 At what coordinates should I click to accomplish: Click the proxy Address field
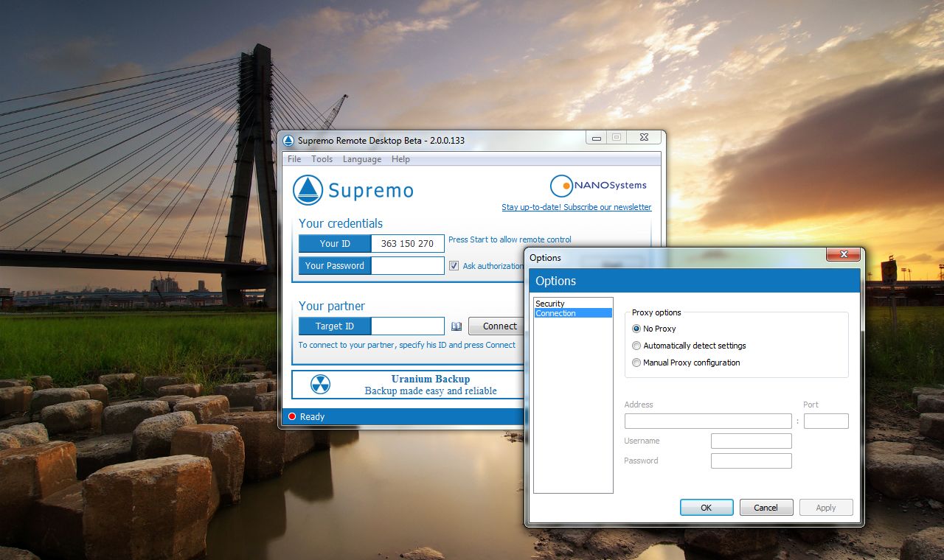[708, 421]
